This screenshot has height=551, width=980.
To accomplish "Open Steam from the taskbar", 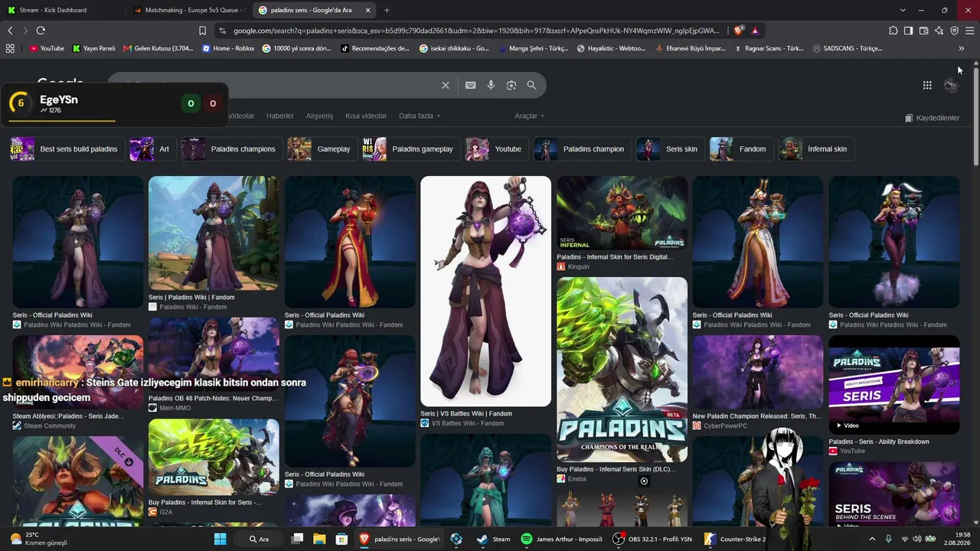I will [x=493, y=539].
